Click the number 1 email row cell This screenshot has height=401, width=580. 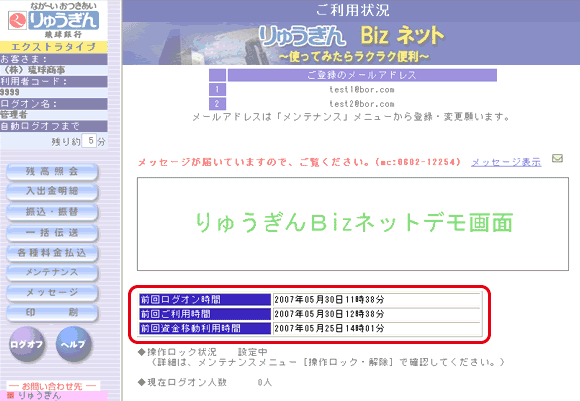217,90
